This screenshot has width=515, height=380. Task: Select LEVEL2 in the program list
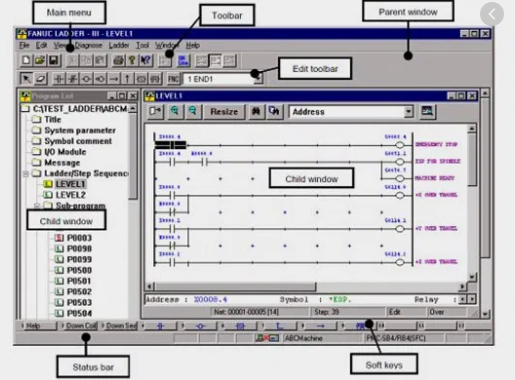tap(70, 195)
